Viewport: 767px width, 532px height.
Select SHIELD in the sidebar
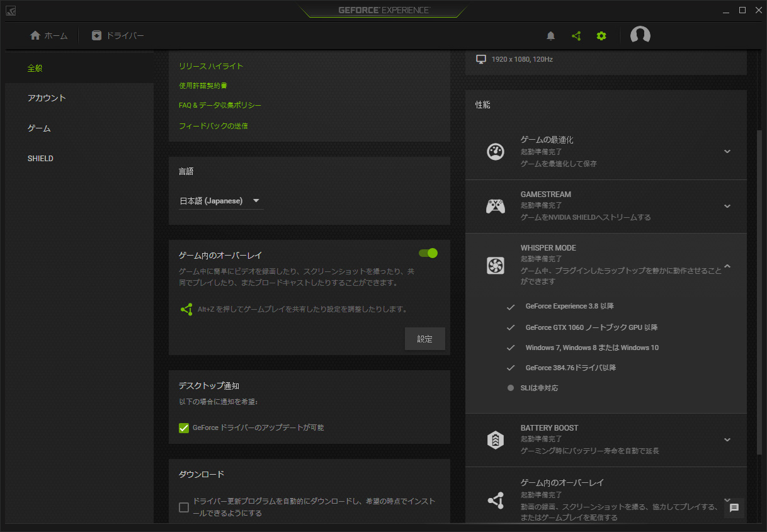tap(79, 159)
